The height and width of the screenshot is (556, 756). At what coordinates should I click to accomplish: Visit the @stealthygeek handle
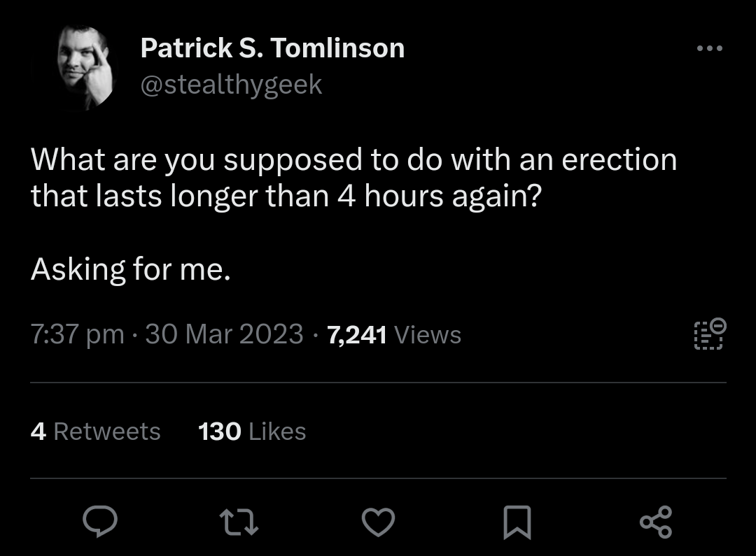point(231,85)
